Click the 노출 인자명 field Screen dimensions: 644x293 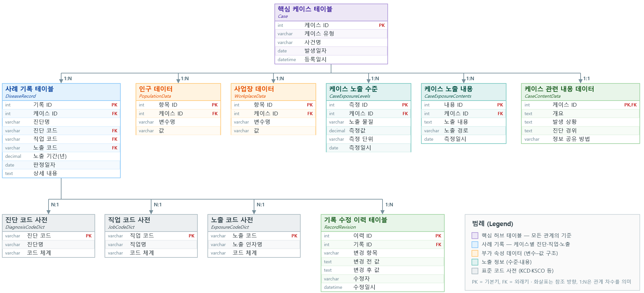[254, 244]
